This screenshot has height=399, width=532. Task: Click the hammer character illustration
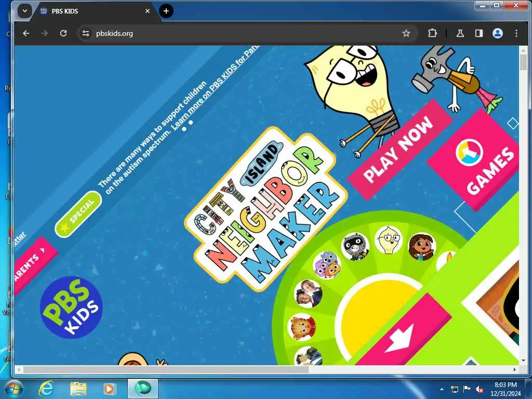pyautogui.click(x=456, y=79)
